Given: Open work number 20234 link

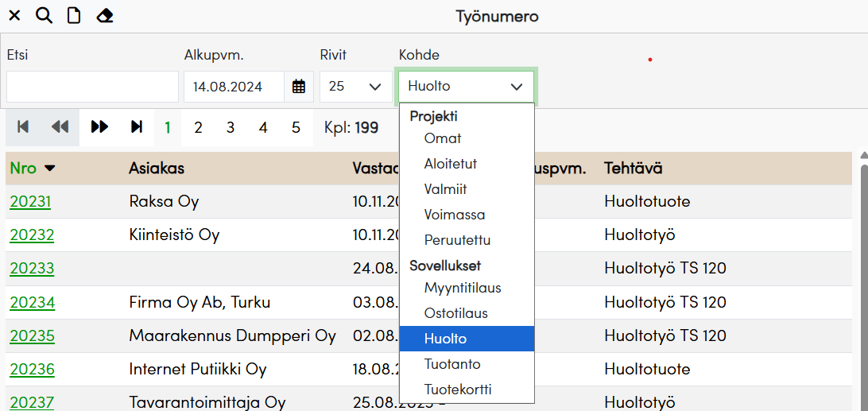Looking at the screenshot, I should click(x=32, y=302).
